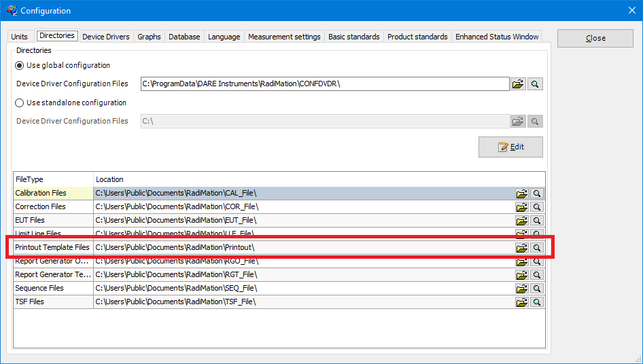
Task: Click the Edit button
Action: (510, 147)
